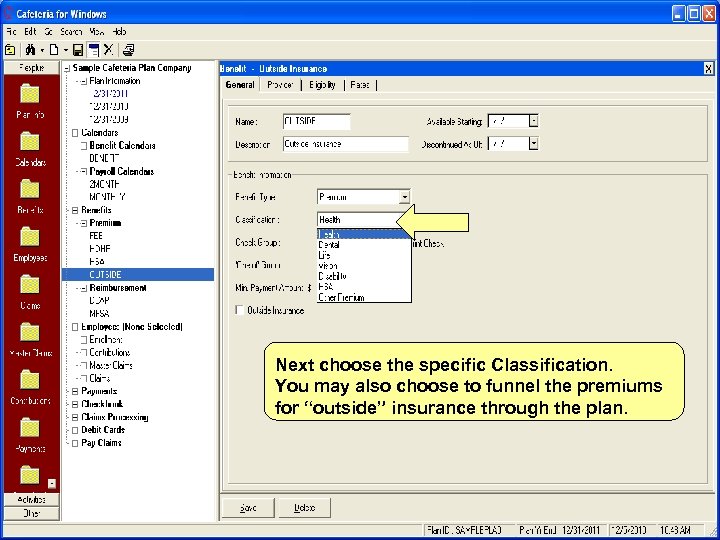This screenshot has width=720, height=540.
Task: Open the Available Starting date dropdown
Action: pyautogui.click(x=533, y=121)
